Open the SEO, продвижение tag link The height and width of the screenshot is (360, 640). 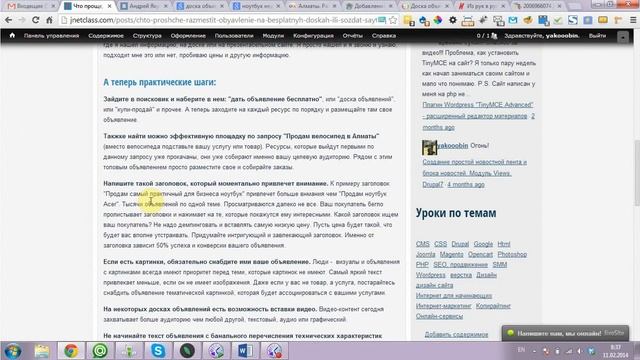click(460, 264)
